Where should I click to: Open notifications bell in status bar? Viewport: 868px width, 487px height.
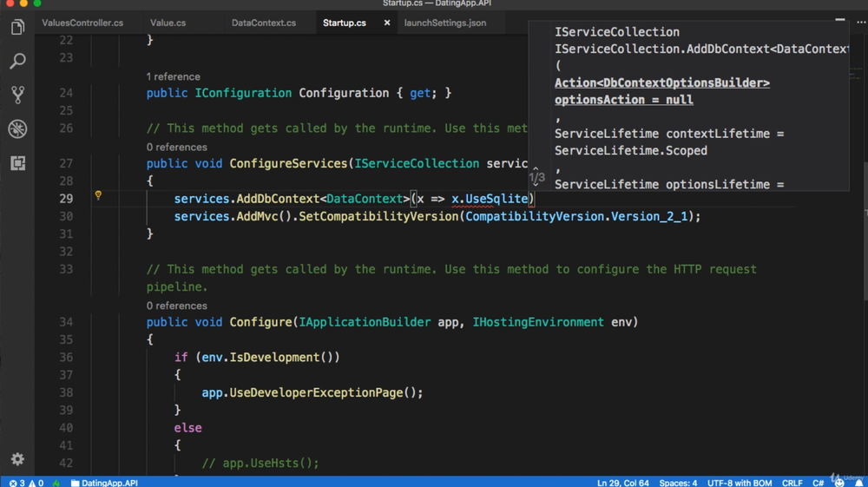858,483
